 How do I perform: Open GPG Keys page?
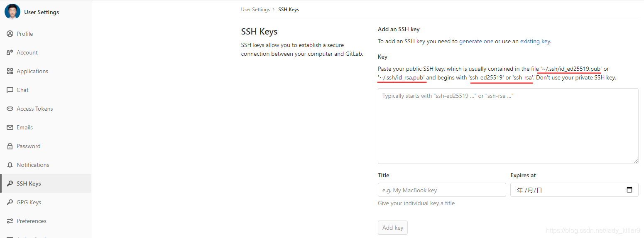point(46,202)
